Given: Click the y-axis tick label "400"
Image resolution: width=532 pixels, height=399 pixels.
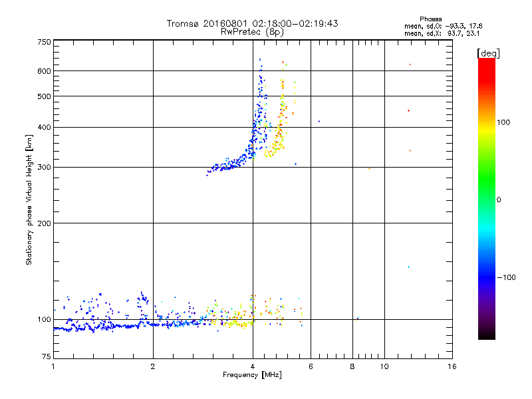Looking at the screenshot, I should click(44, 127).
